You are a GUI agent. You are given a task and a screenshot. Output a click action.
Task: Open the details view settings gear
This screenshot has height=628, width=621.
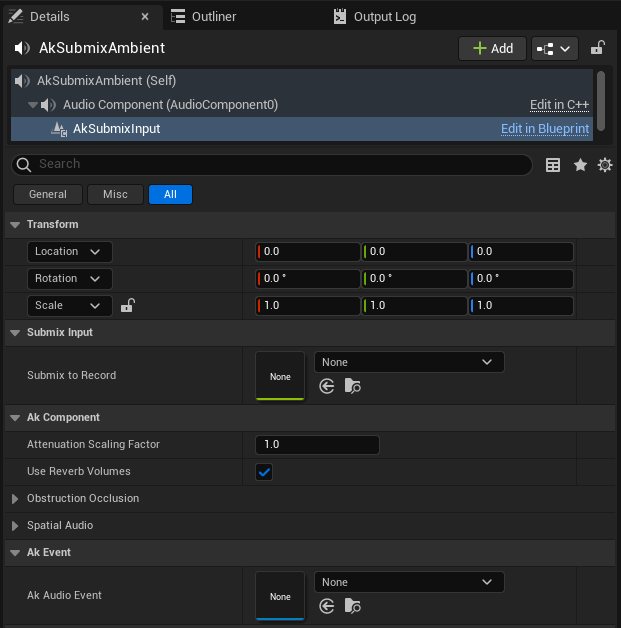[605, 165]
